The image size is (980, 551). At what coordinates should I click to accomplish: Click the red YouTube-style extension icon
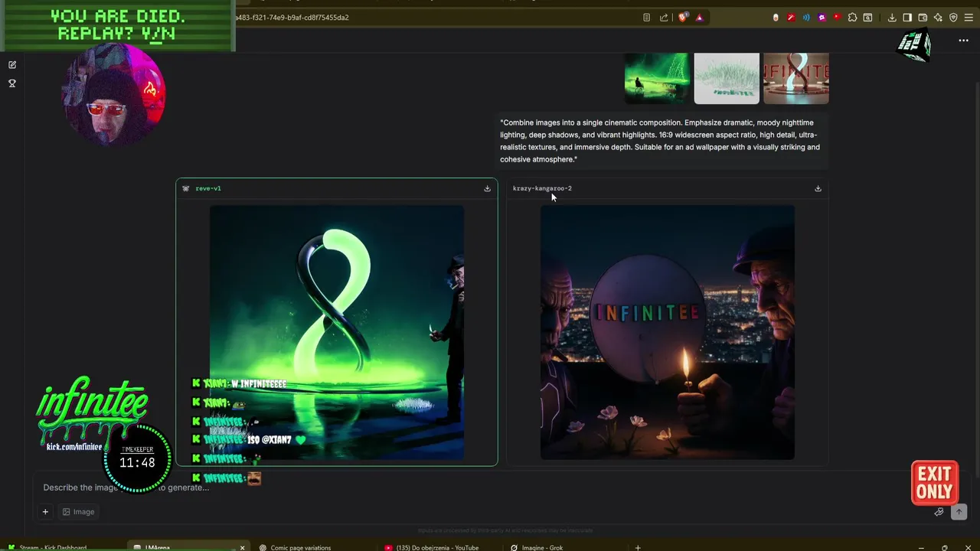[x=837, y=18]
